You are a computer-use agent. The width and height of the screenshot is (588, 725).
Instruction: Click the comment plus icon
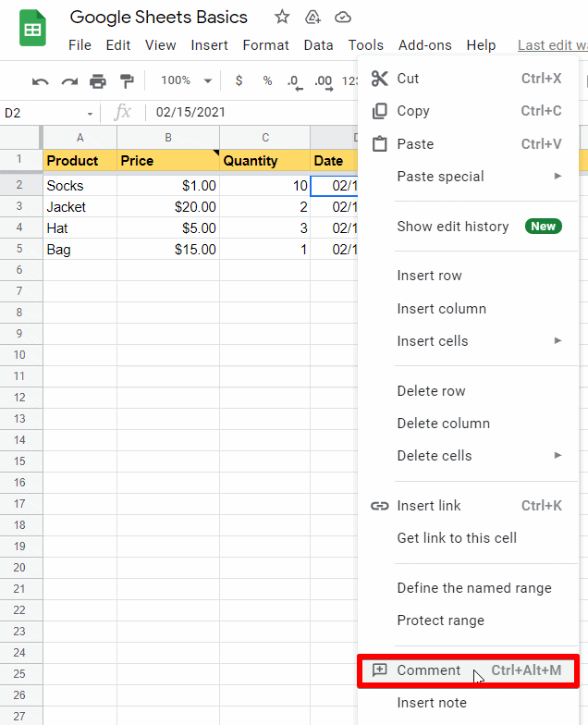(x=379, y=670)
